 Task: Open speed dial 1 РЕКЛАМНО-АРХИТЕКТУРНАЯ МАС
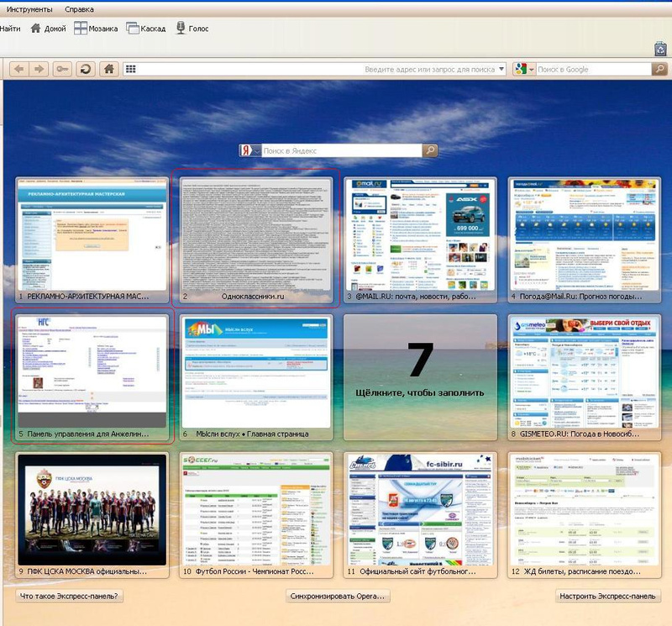(92, 239)
